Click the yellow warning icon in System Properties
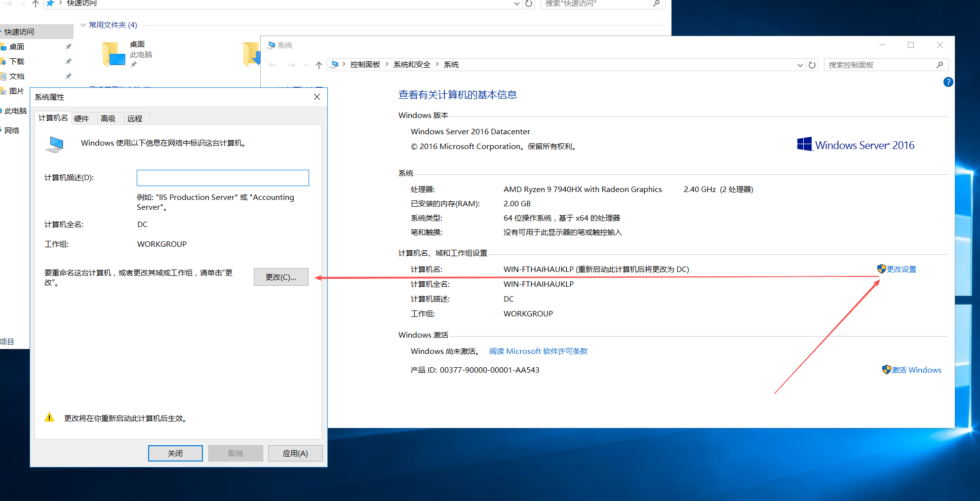Image resolution: width=980 pixels, height=501 pixels. point(49,417)
